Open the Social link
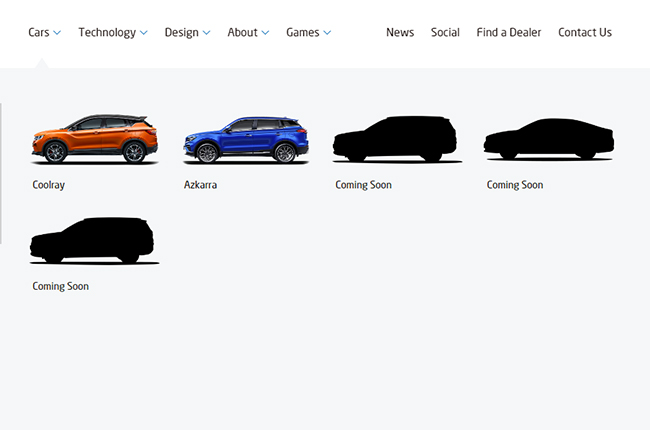 [x=445, y=32]
